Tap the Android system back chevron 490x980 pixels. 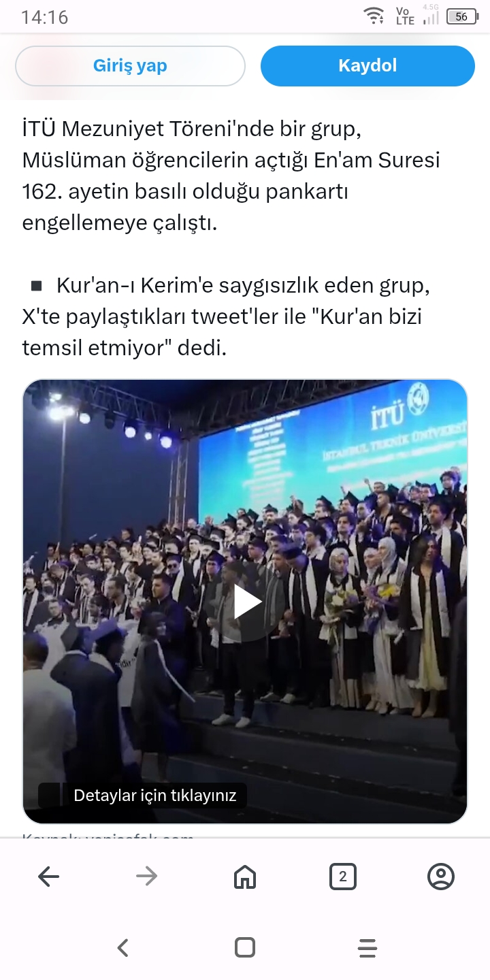(122, 947)
